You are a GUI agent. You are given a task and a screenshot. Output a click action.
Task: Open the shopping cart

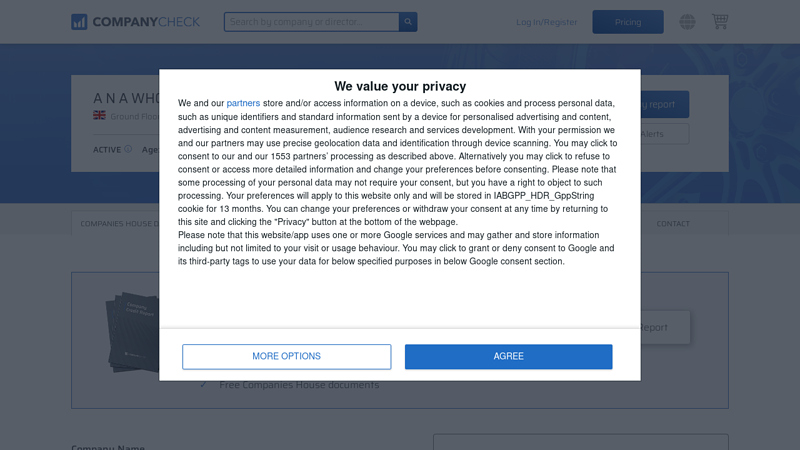720,22
